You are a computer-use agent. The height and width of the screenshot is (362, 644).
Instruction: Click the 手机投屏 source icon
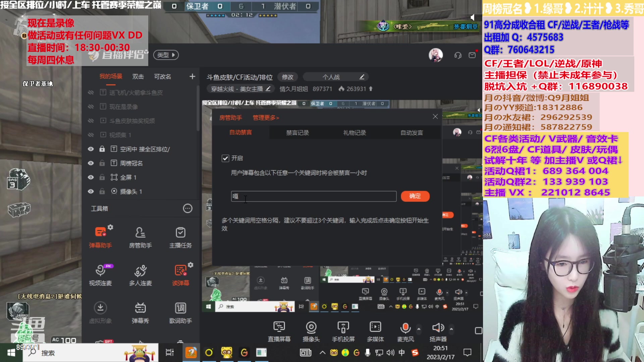click(x=343, y=327)
